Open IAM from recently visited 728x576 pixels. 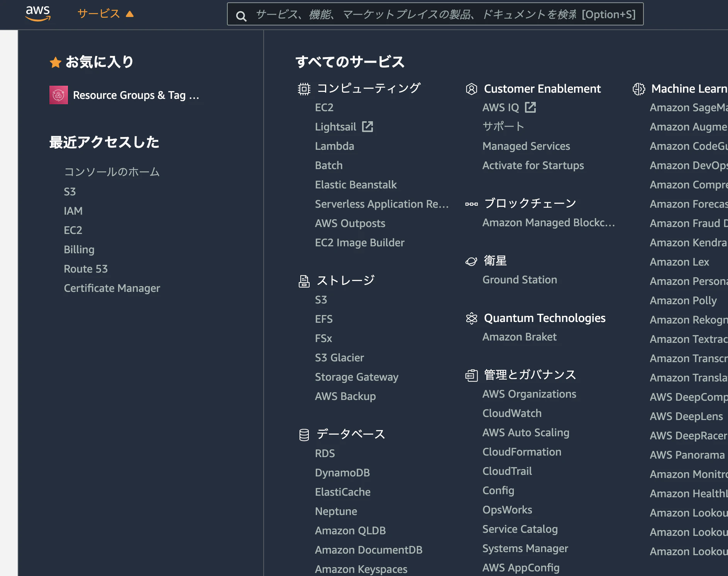[x=73, y=211]
